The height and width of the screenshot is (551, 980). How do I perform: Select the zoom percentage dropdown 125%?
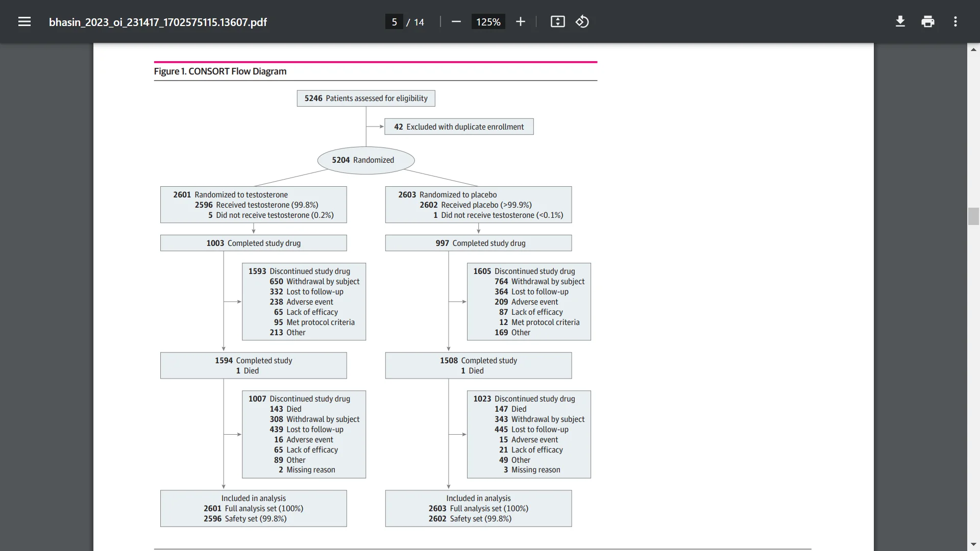pyautogui.click(x=487, y=21)
